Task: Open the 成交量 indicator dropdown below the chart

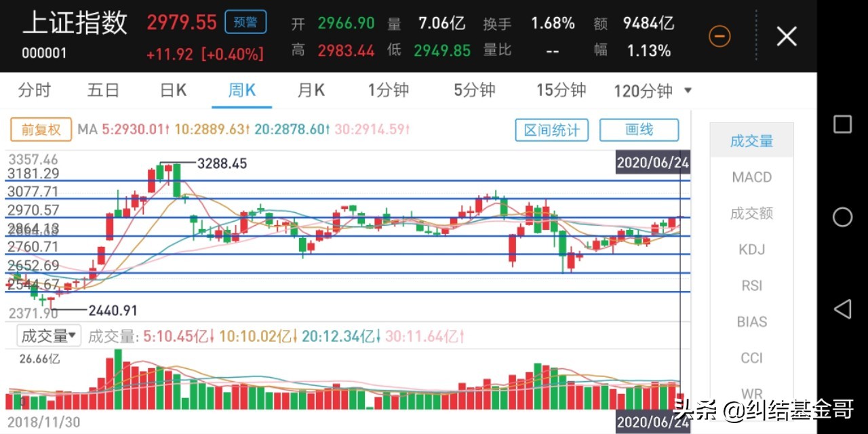Action: pyautogui.click(x=50, y=336)
